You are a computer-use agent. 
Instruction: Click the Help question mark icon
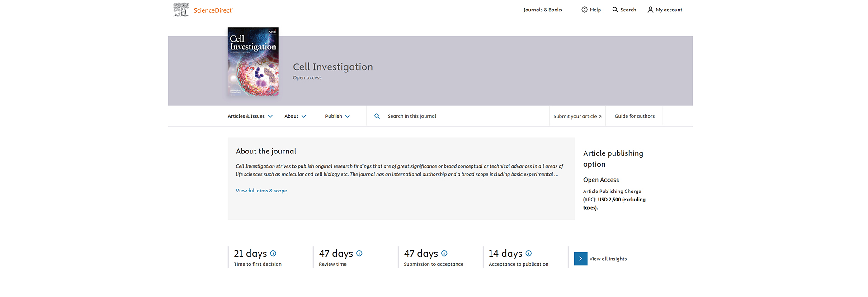[585, 10]
